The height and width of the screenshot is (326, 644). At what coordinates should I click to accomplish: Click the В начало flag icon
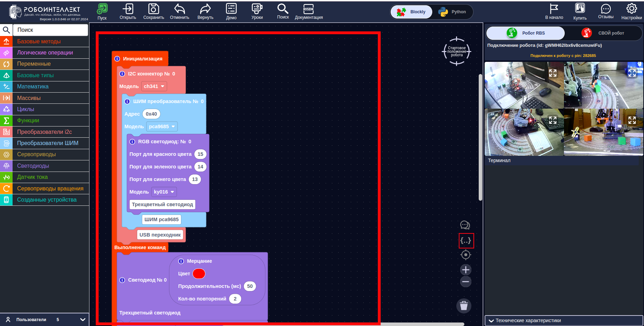[x=554, y=9]
